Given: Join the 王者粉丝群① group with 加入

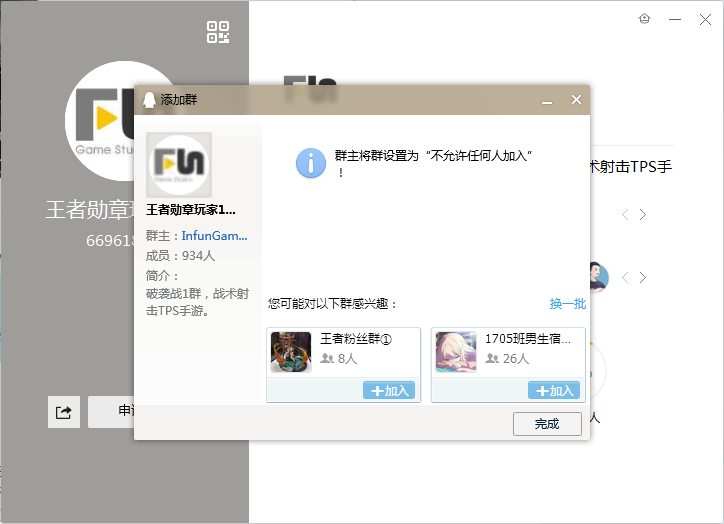Looking at the screenshot, I should [389, 391].
